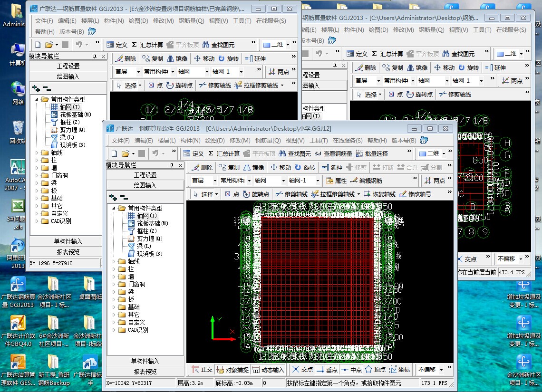The image size is (542, 392).
Task: Expand 门窗洞 folder in front window tree
Action: pos(114,284)
